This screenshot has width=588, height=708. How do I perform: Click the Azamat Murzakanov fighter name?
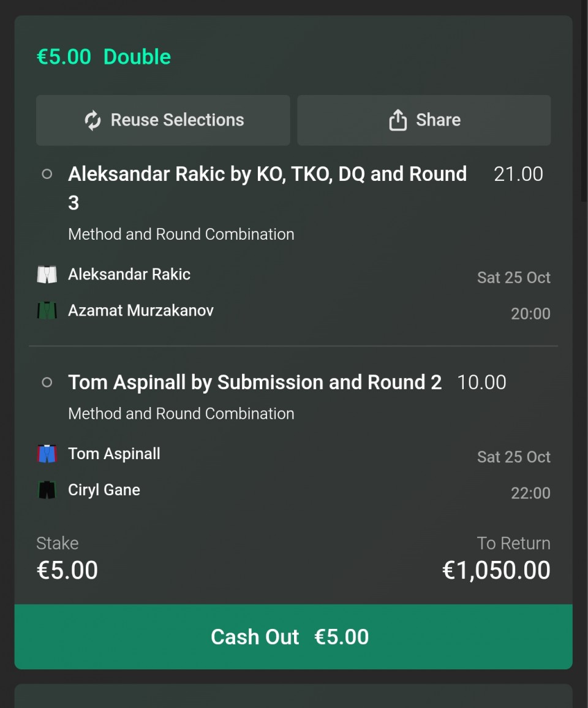pyautogui.click(x=141, y=310)
